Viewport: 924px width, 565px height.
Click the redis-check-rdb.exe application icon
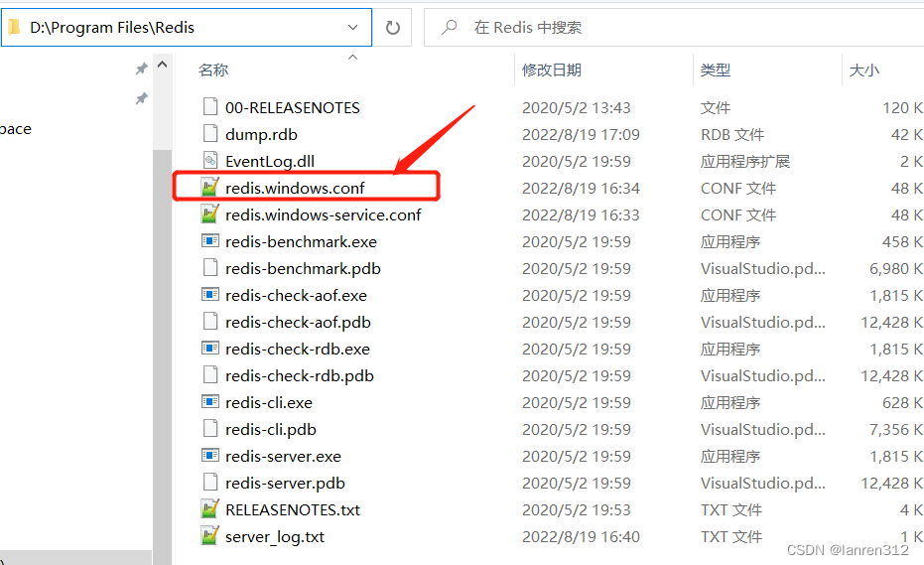point(209,349)
